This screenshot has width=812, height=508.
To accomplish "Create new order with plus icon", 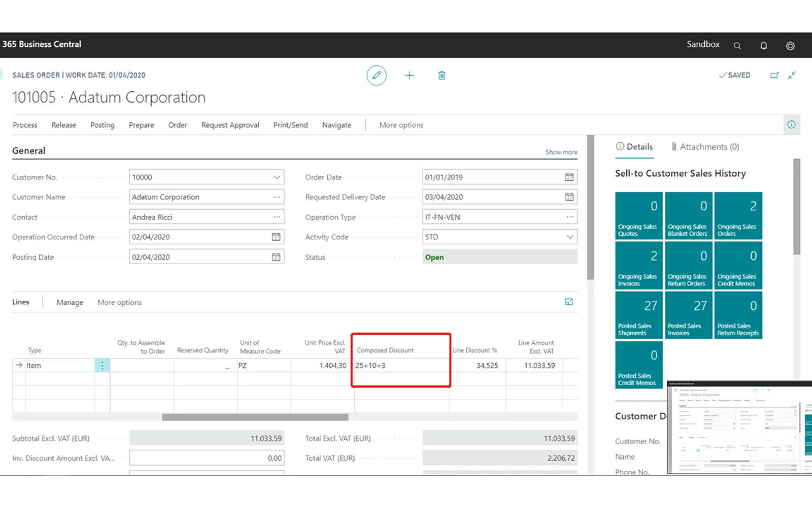I will click(x=409, y=75).
